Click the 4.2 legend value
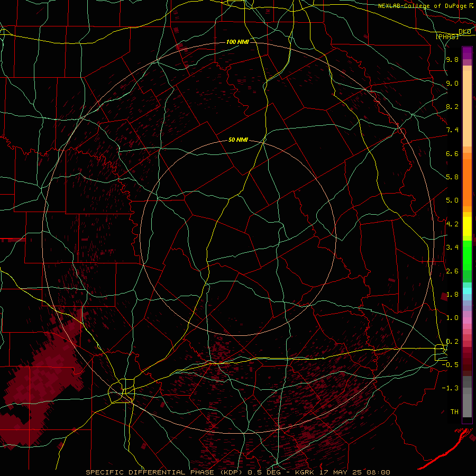Screen dimensions: 476x476 (x=452, y=224)
